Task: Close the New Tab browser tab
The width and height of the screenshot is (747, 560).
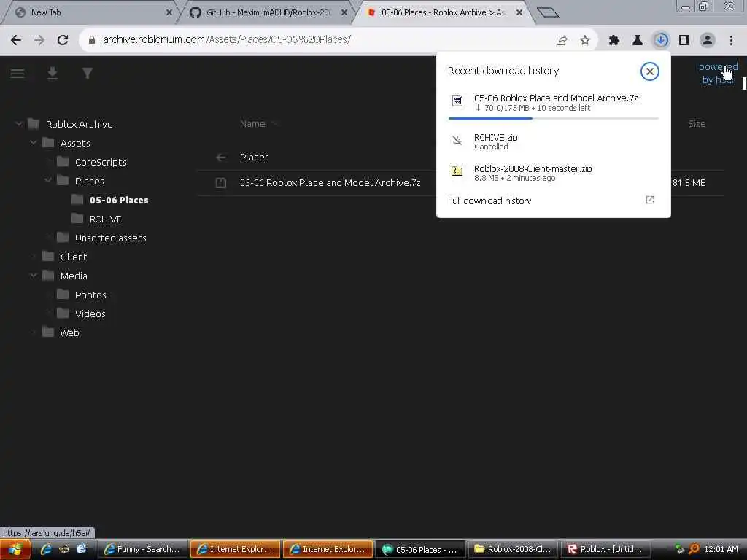Action: click(x=169, y=12)
